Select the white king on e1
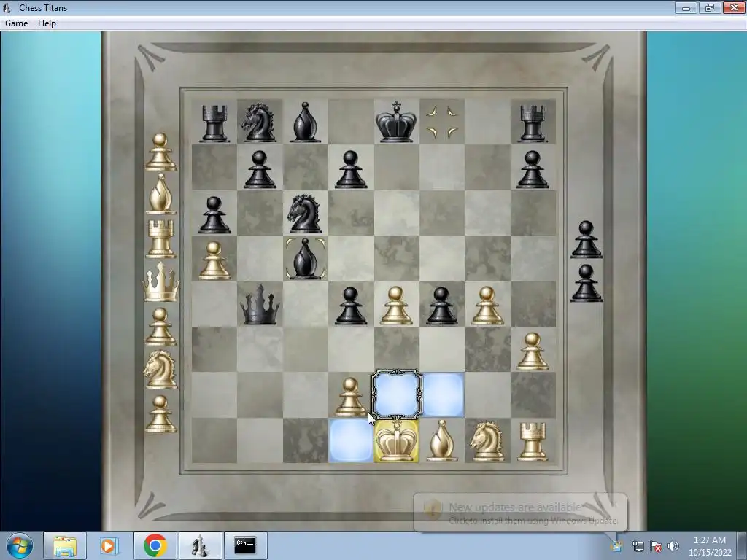The width and height of the screenshot is (747, 560). [396, 441]
